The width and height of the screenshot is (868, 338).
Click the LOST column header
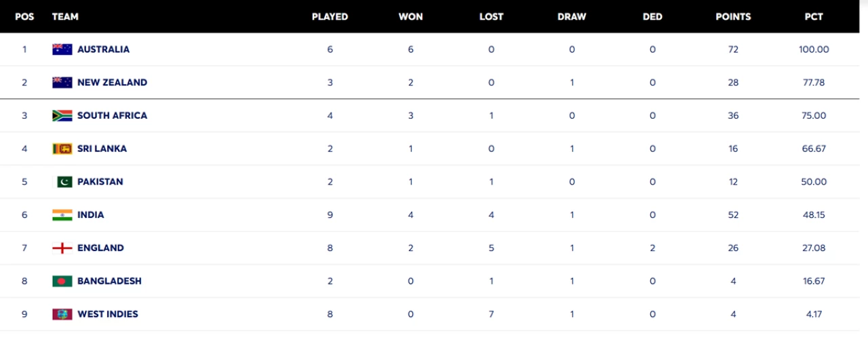coord(491,17)
